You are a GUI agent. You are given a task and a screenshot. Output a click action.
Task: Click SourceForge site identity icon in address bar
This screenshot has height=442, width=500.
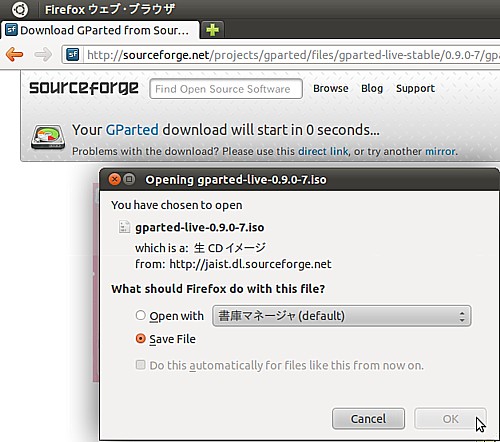(x=72, y=54)
